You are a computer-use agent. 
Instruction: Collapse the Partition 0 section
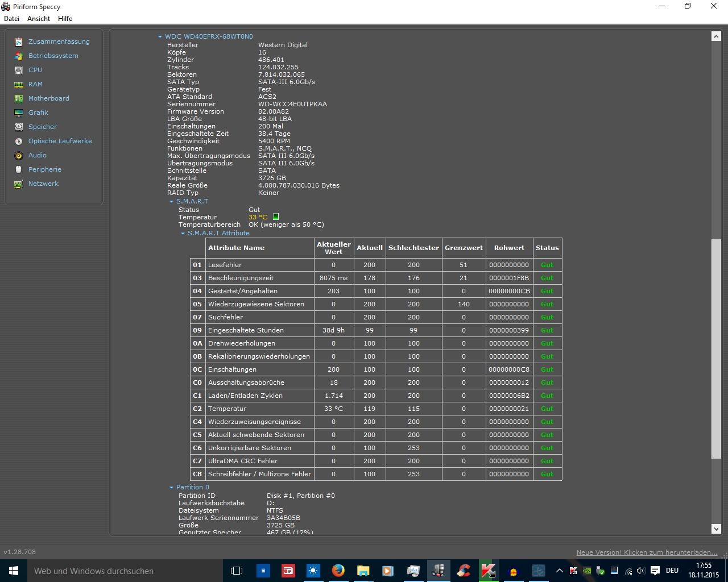[x=171, y=488]
